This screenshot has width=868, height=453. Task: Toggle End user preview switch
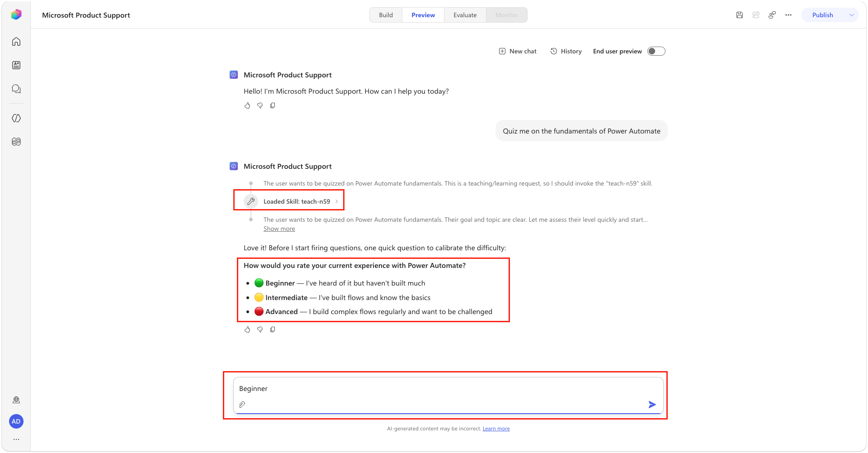tap(656, 51)
